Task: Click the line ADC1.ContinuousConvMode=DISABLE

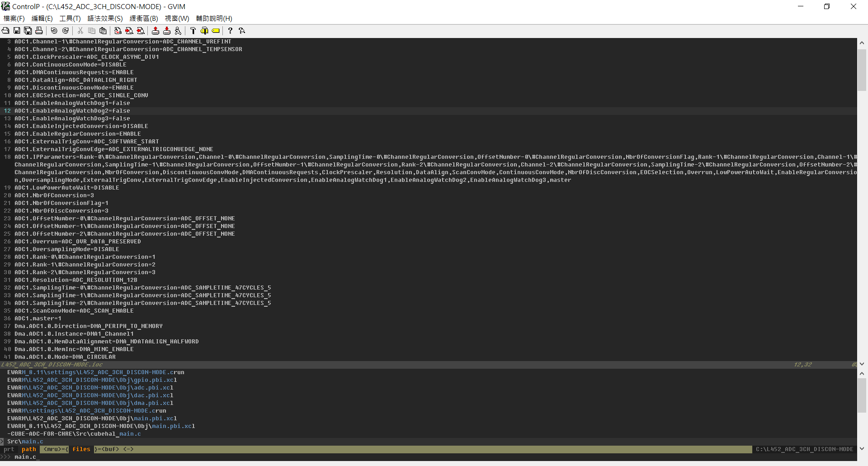Action: 71,65
